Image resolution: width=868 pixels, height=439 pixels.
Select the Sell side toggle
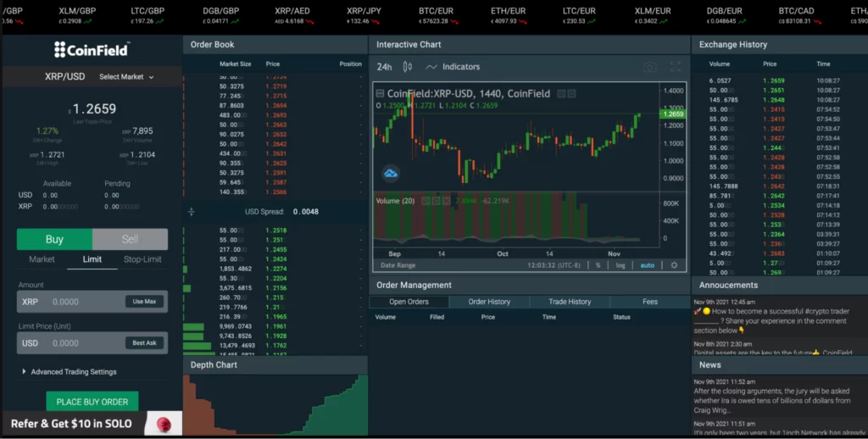point(130,239)
